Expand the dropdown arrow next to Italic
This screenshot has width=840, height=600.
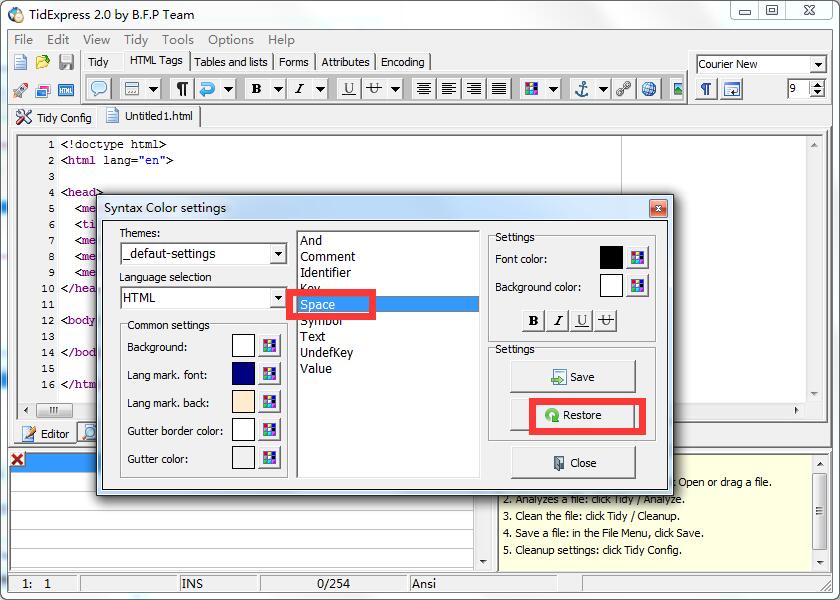click(x=320, y=88)
